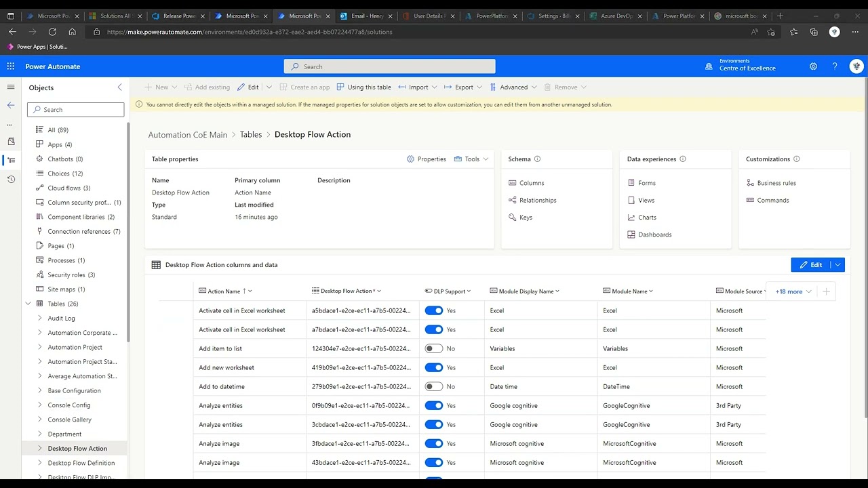Click the info icon beside Data experiences
This screenshot has width=868, height=488.
683,159
